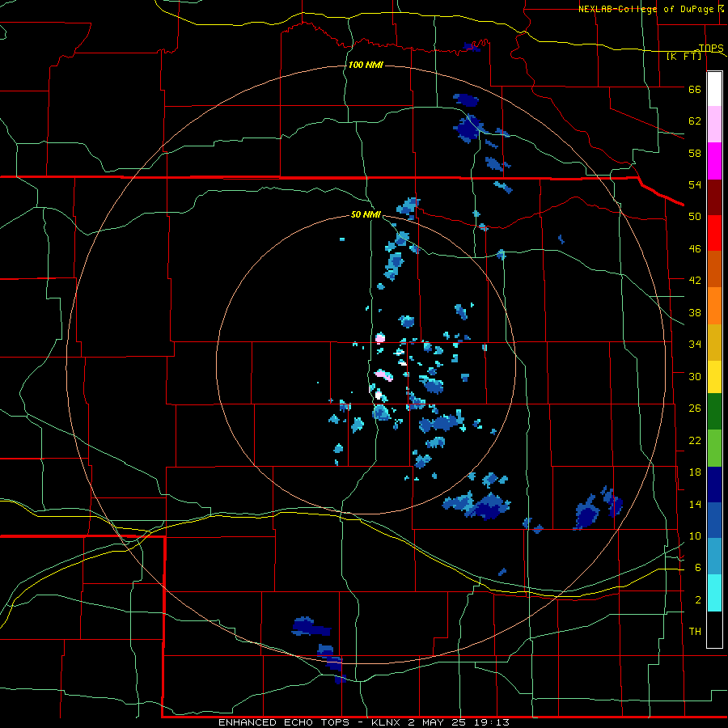Click the '6' legend value
The width and height of the screenshot is (728, 728).
[x=698, y=568]
